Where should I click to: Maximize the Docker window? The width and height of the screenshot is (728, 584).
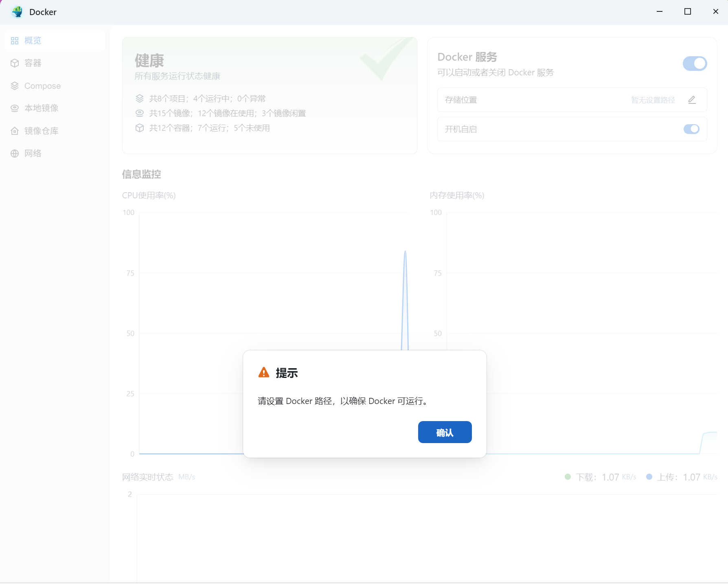[x=688, y=11]
